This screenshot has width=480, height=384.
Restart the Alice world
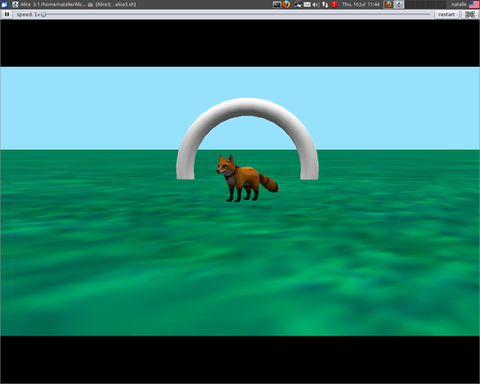(446, 14)
